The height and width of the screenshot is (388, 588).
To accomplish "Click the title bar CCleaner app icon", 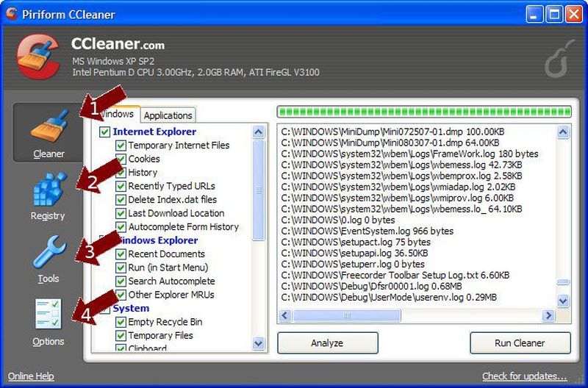I will pyautogui.click(x=11, y=13).
